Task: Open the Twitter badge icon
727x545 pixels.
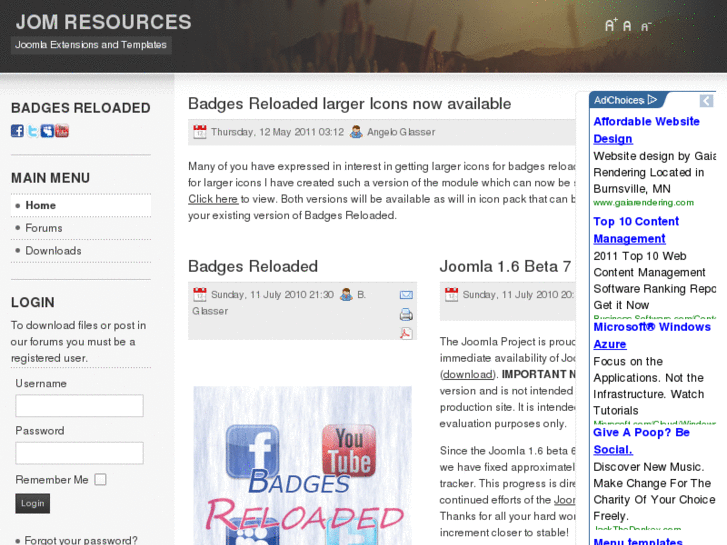Action: coord(32,131)
